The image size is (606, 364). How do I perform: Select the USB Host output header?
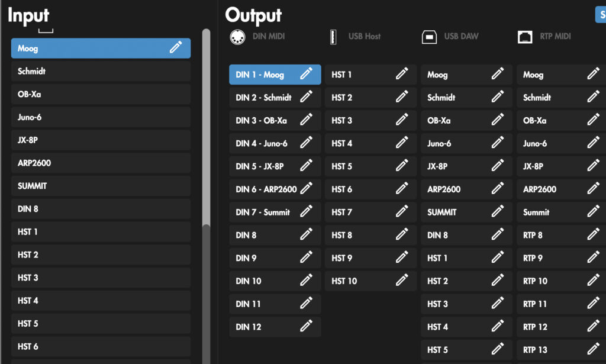pos(365,36)
